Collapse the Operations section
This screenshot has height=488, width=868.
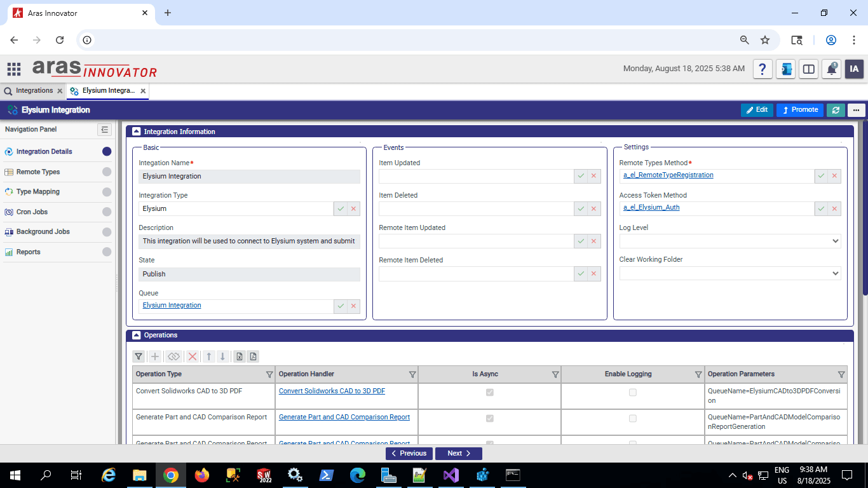(136, 335)
